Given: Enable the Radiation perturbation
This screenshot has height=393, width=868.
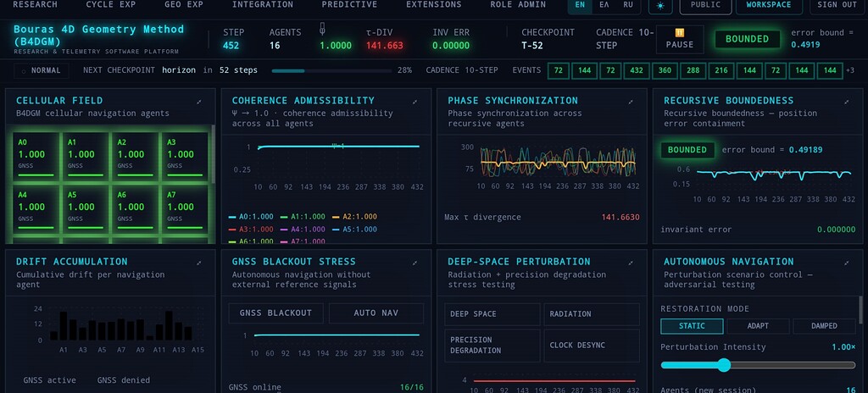Looking at the screenshot, I should [x=592, y=314].
